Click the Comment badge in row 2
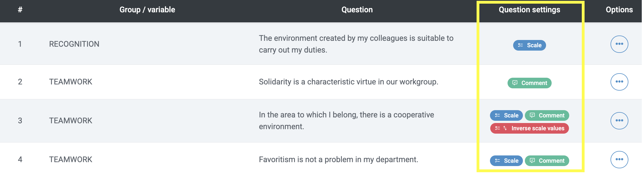This screenshot has width=644, height=175. pos(529,83)
